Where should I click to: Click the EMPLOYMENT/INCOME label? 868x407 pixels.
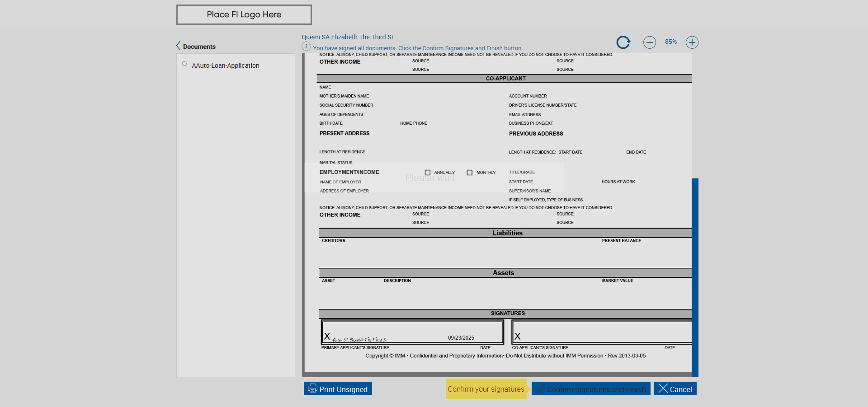click(349, 172)
